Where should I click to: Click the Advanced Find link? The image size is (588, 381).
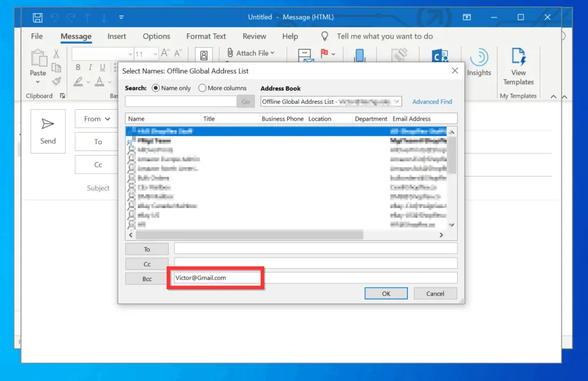(x=432, y=101)
